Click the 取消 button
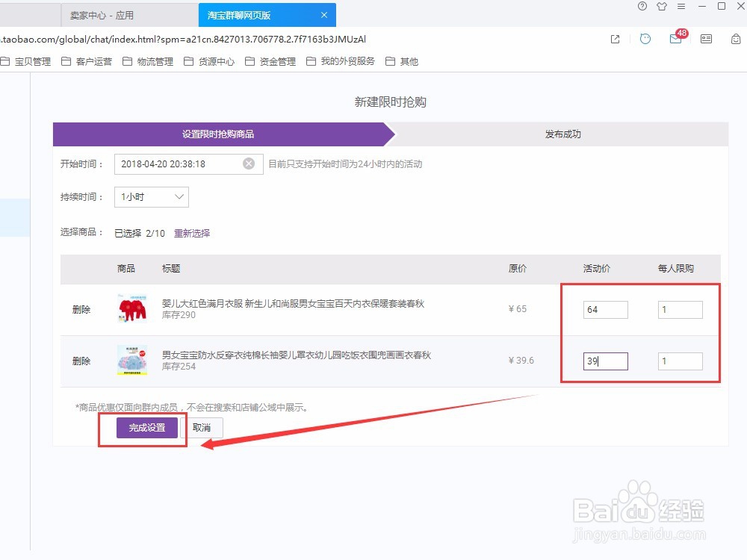The height and width of the screenshot is (560, 747). coord(202,428)
